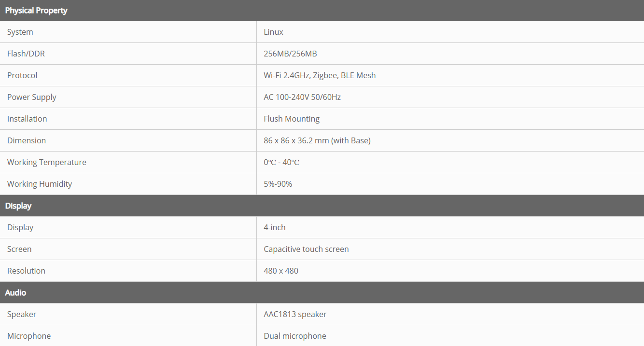The width and height of the screenshot is (644, 346).
Task: Click the "Wi-Fi 2.4GHz, Zigbee, BLE Mesh" text
Action: pyautogui.click(x=320, y=75)
